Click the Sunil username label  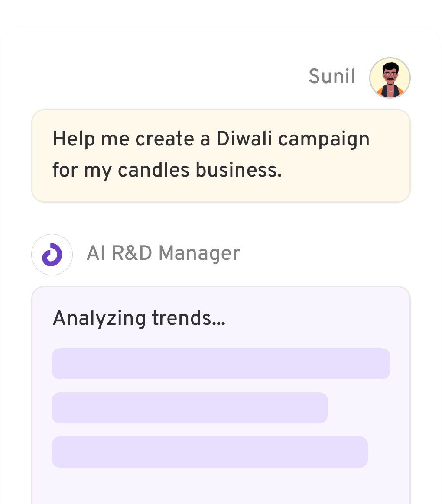[331, 77]
